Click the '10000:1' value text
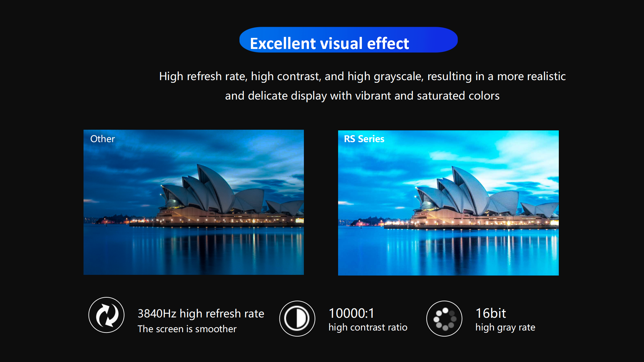 [x=351, y=313]
